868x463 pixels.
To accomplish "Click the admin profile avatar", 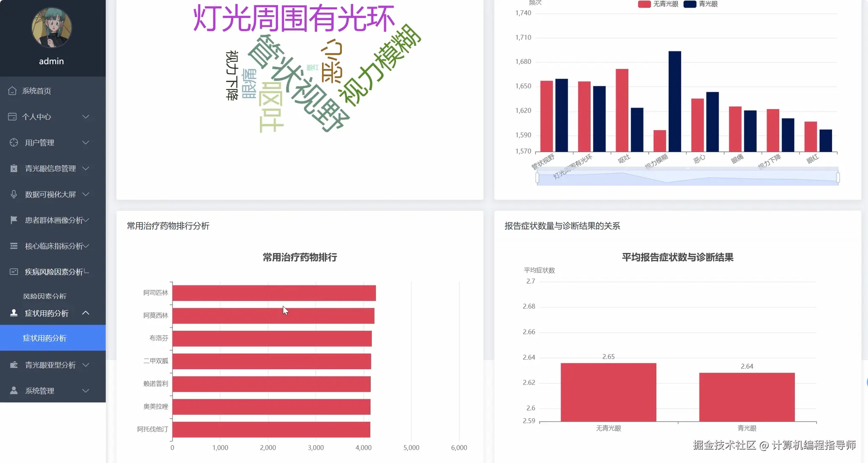I will click(x=51, y=28).
